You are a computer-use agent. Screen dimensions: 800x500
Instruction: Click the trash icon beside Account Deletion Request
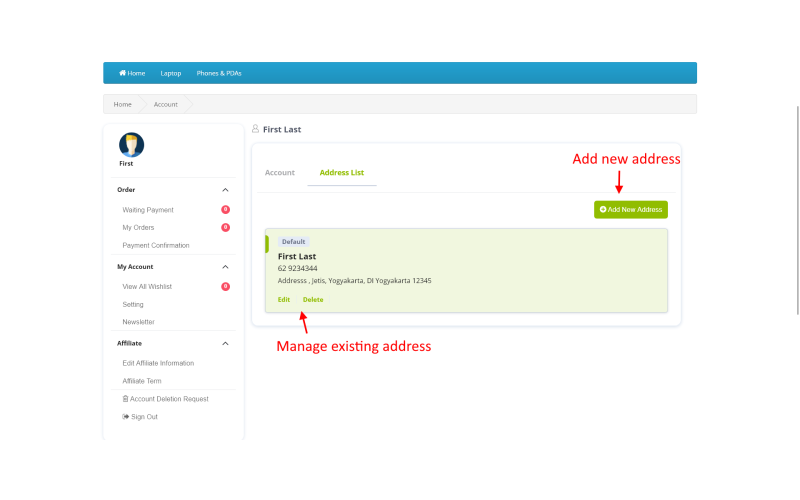pos(126,399)
